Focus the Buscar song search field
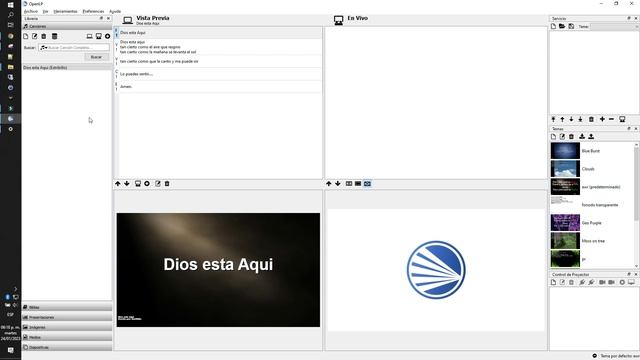Image resolution: width=640 pixels, height=360 pixels. click(x=74, y=48)
